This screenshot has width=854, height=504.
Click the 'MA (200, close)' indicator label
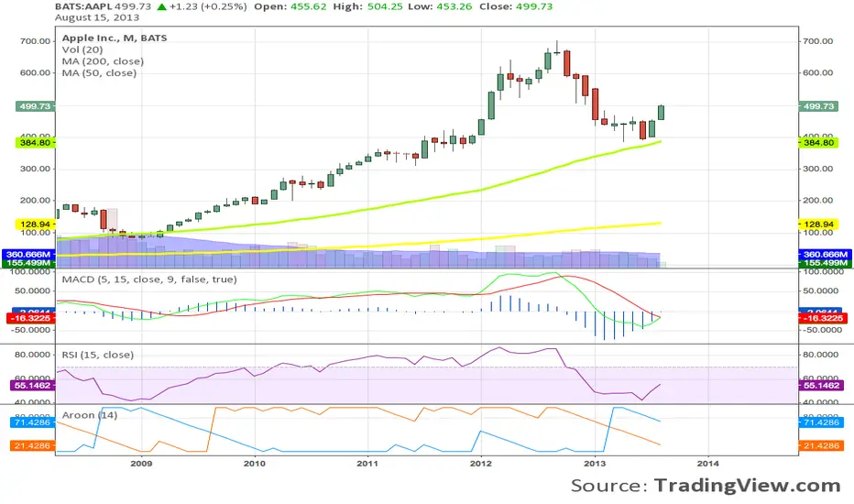103,61
